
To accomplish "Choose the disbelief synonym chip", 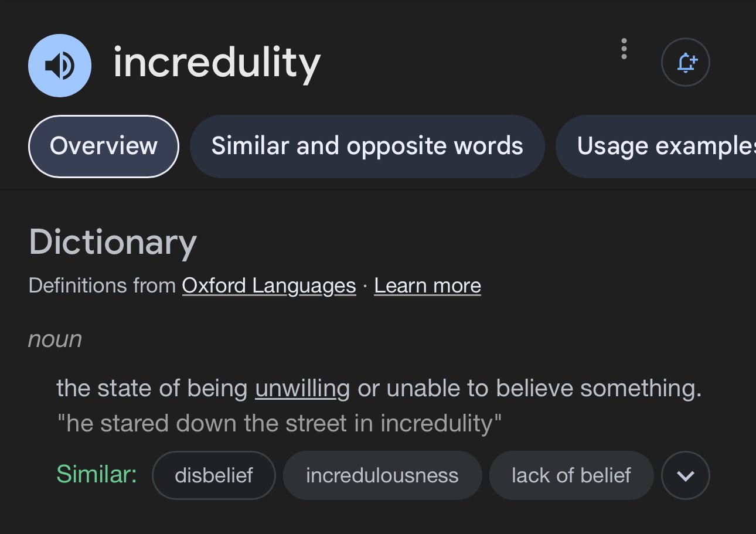I will (x=214, y=475).
